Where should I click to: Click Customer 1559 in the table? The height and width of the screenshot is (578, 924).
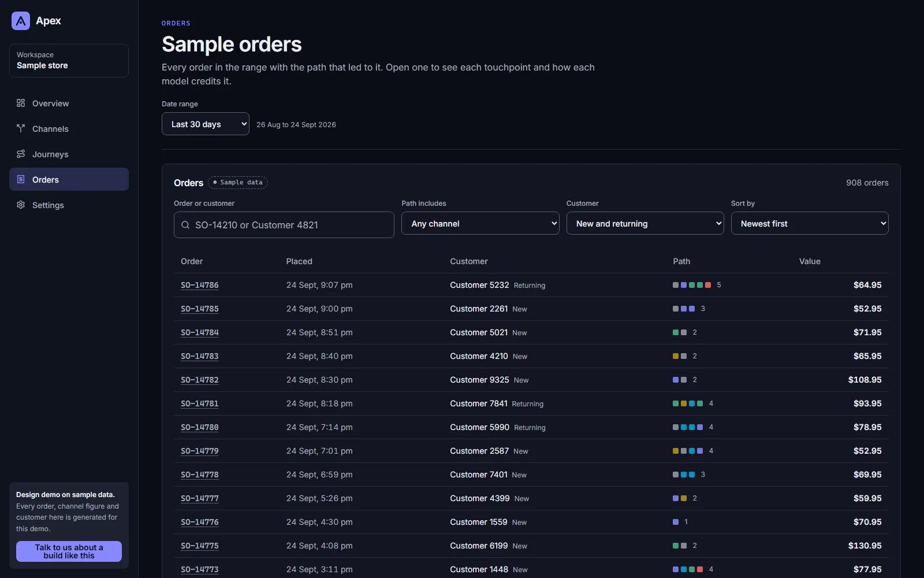coord(479,522)
